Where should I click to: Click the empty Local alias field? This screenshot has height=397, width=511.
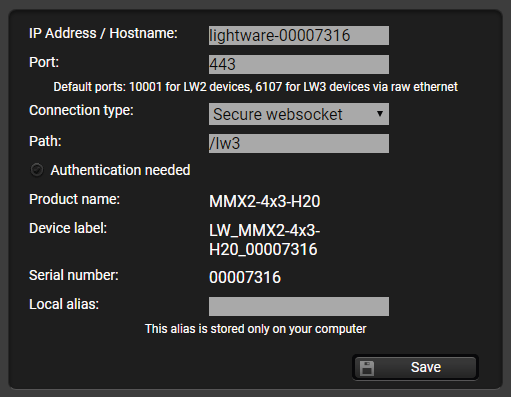coord(299,306)
